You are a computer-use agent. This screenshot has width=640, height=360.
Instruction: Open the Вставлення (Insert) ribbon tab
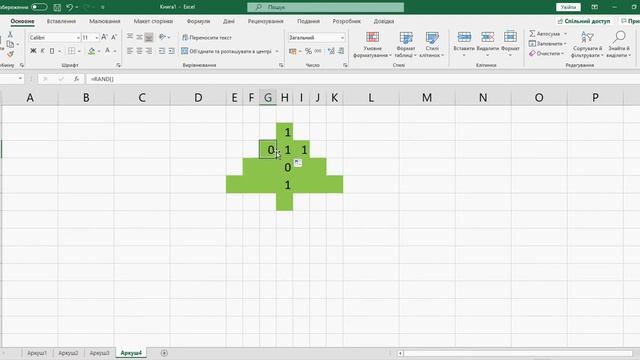[61, 21]
